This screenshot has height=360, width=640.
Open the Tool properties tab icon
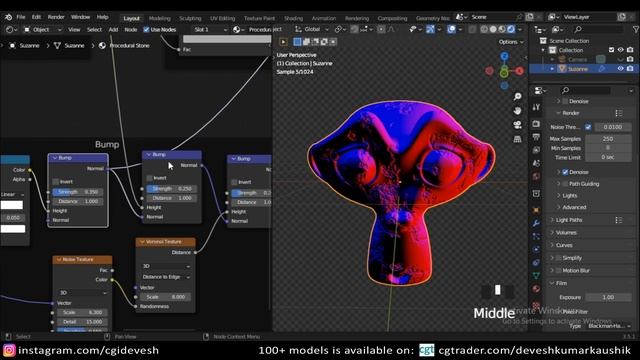pyautogui.click(x=536, y=107)
